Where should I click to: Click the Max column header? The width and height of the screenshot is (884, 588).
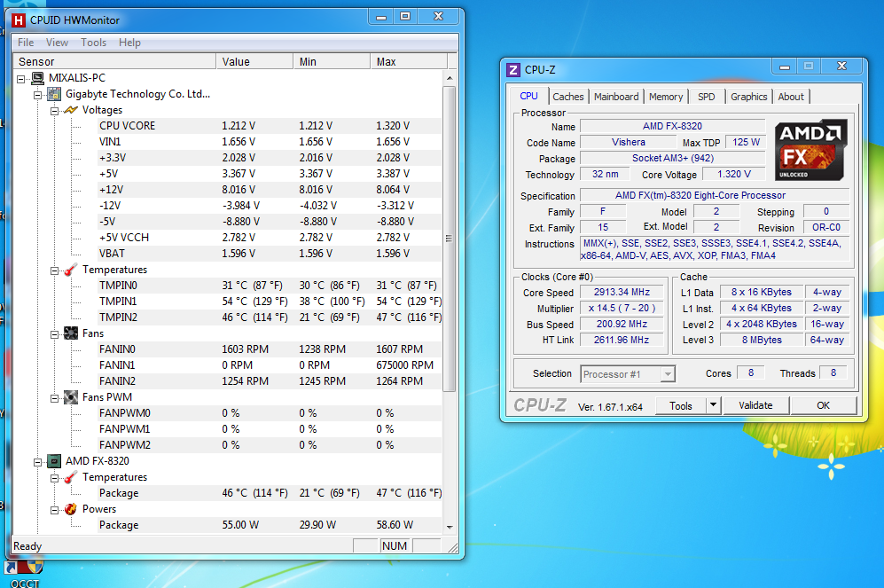(409, 61)
